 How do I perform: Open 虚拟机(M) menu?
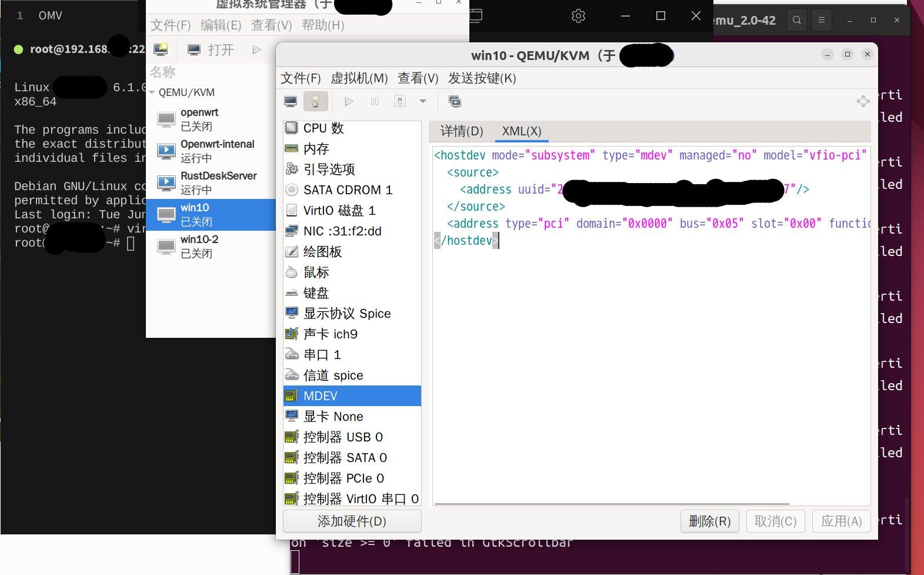[359, 78]
